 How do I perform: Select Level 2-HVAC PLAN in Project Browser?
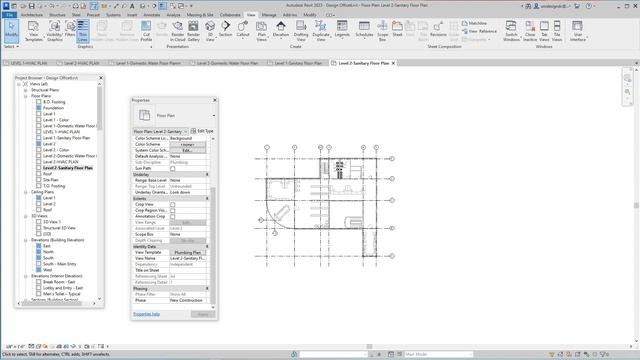61,162
